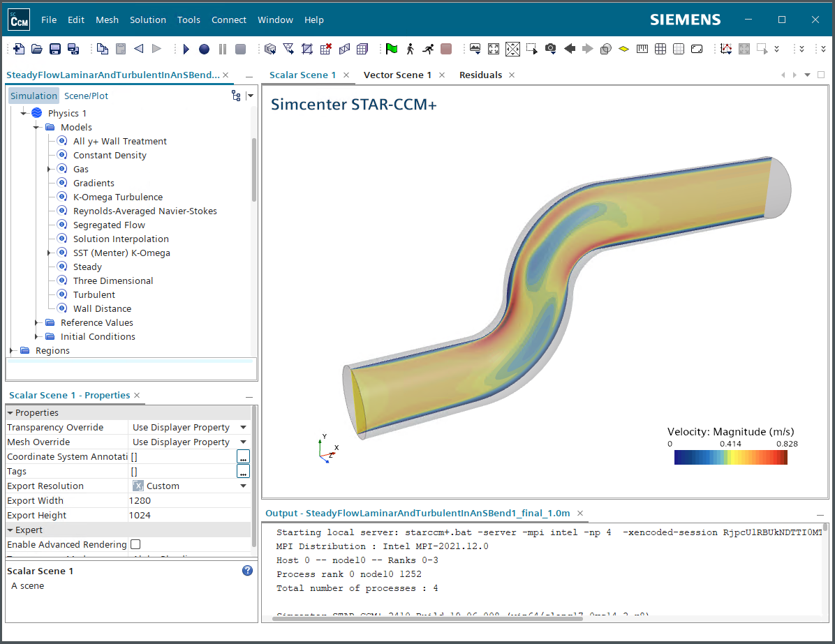Expand the Regions tree node

11,350
